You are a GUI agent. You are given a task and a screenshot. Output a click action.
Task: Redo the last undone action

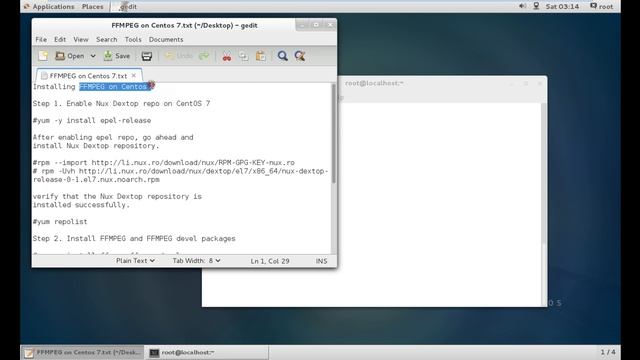click(x=204, y=56)
